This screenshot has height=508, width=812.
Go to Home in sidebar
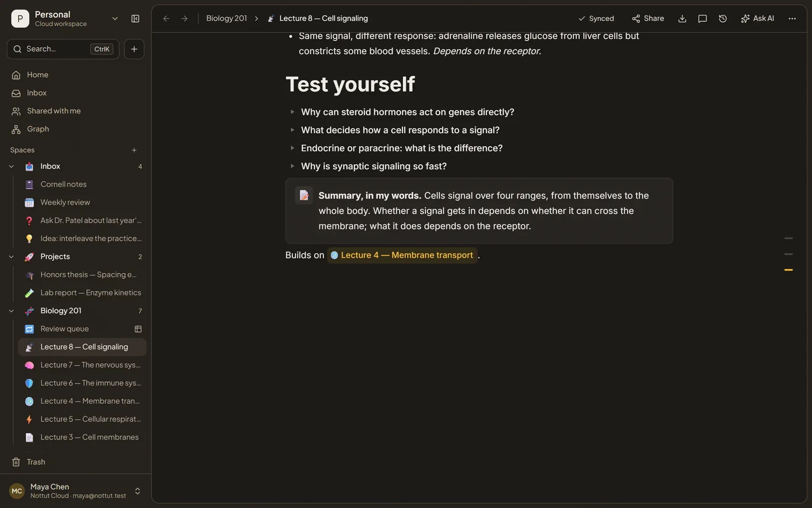point(76,75)
